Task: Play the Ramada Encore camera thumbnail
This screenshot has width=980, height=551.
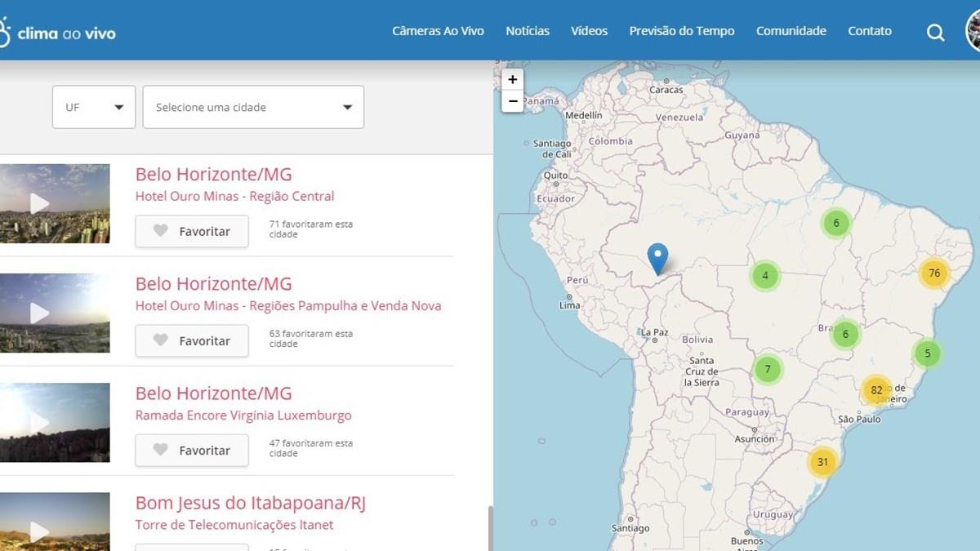Action: (x=39, y=422)
